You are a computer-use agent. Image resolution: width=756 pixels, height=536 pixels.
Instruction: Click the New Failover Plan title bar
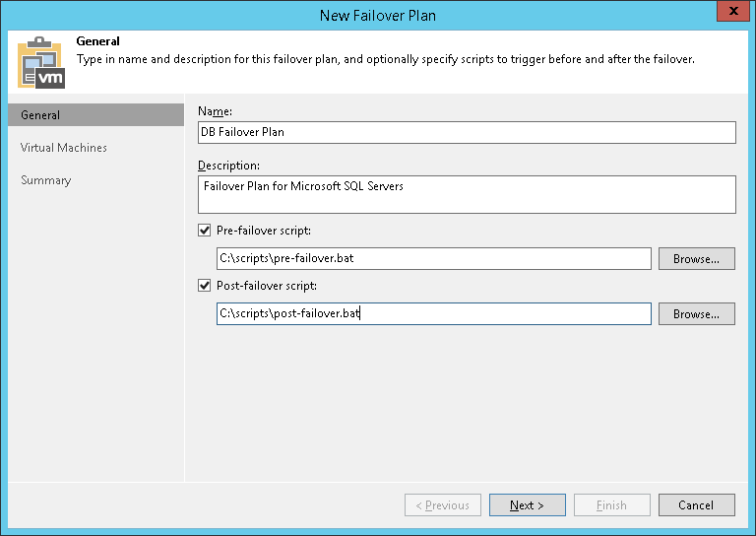(378, 15)
